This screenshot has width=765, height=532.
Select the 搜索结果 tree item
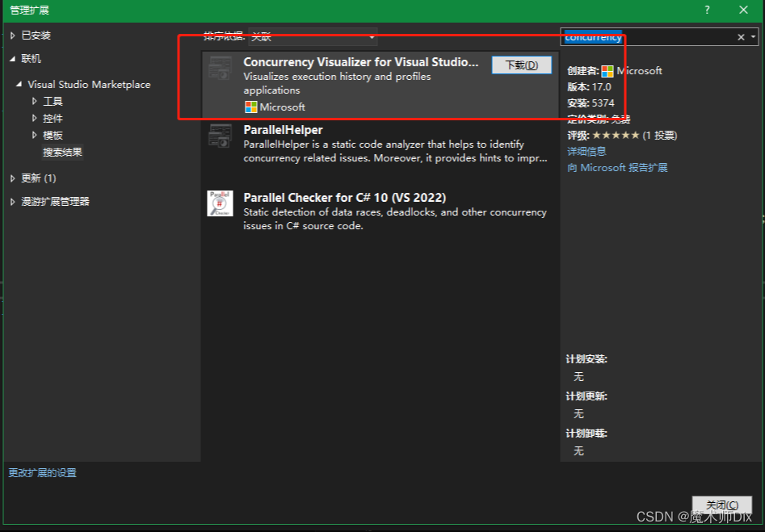tap(62, 152)
